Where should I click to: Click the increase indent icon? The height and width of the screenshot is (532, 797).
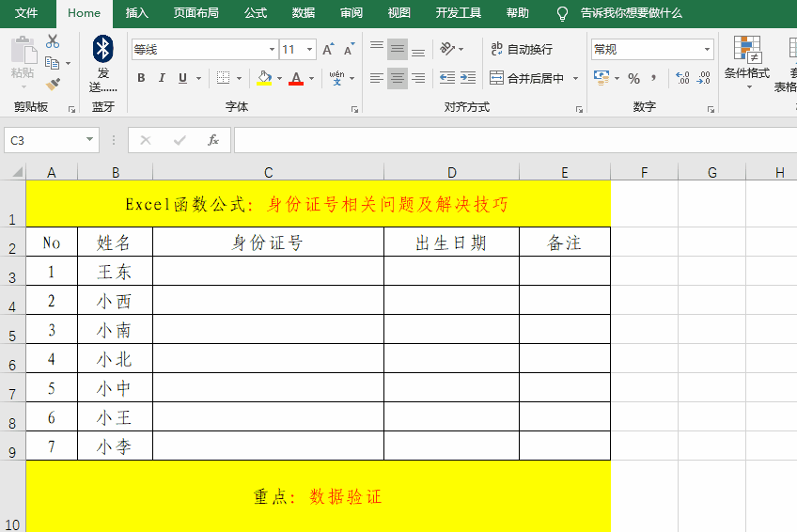tap(468, 78)
